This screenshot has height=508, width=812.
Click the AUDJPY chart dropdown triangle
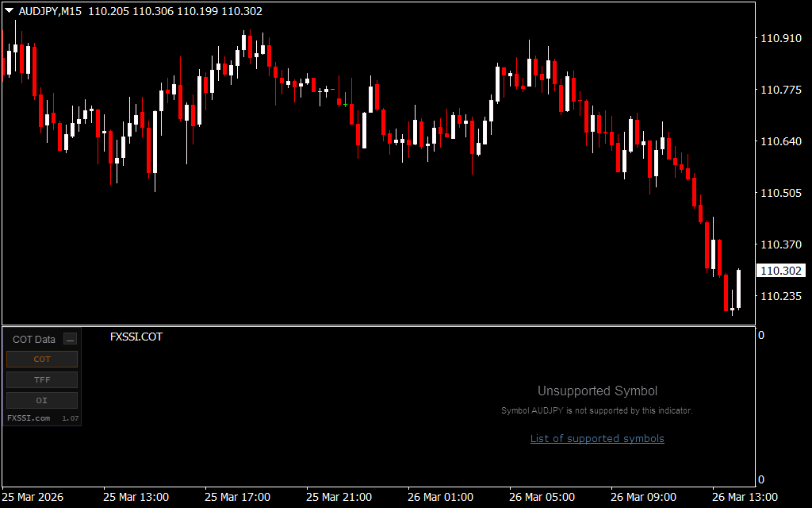(10, 11)
